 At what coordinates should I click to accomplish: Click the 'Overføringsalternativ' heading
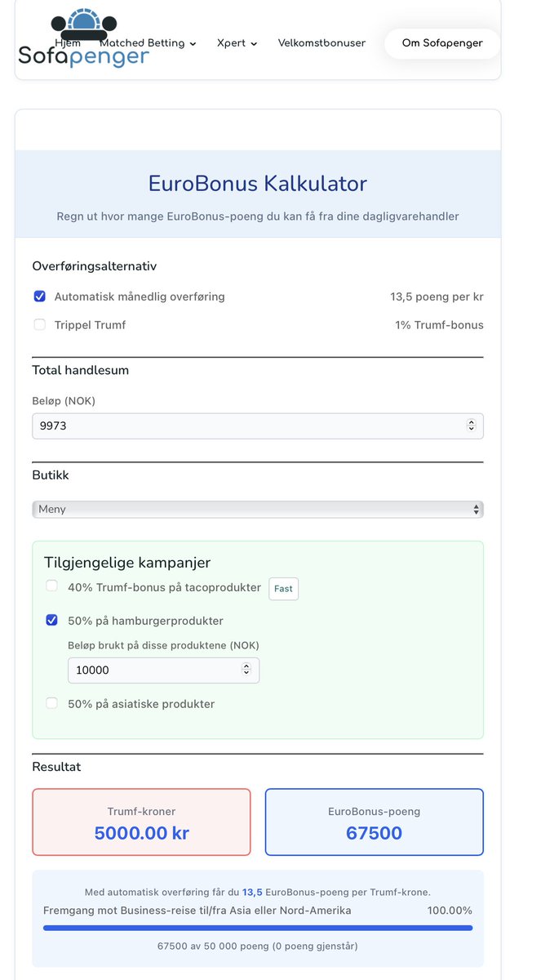coord(95,266)
